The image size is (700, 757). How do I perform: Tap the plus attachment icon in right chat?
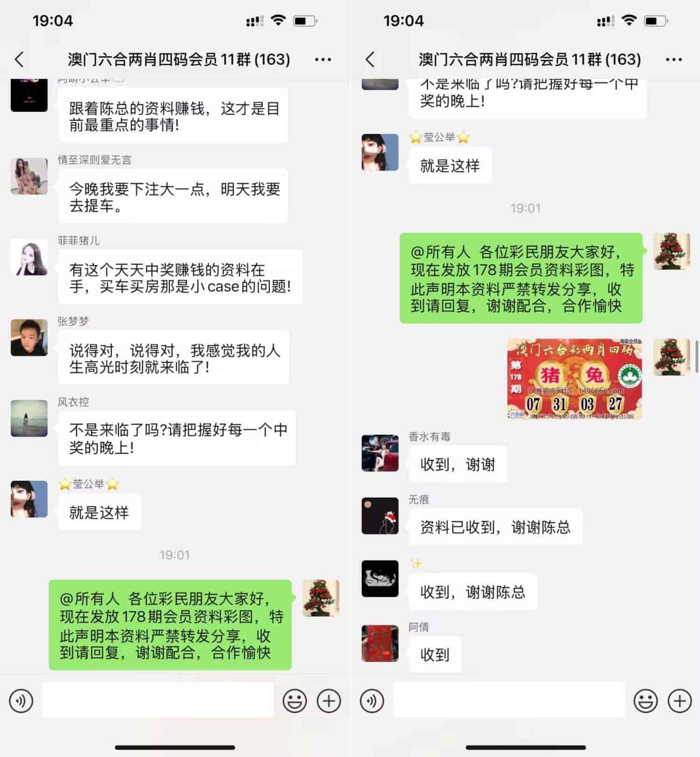tap(680, 701)
